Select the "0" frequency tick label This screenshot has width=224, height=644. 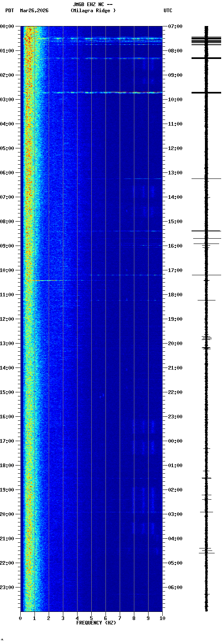click(x=20, y=618)
